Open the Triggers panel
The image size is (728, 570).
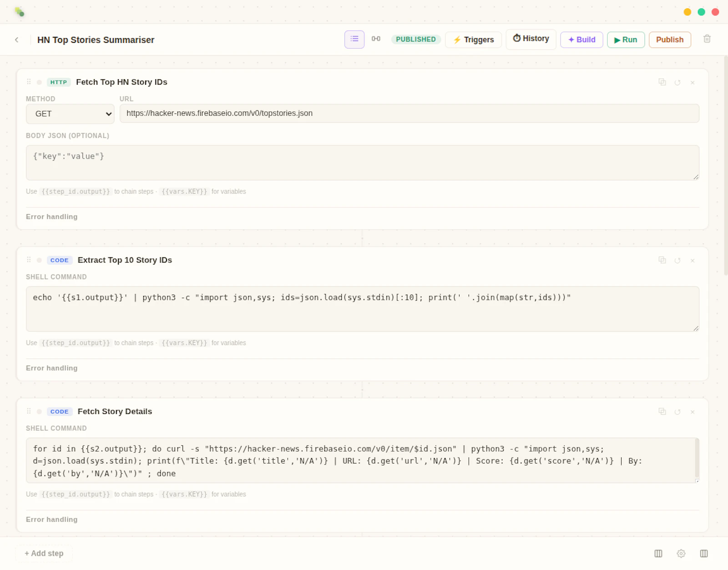pos(473,40)
